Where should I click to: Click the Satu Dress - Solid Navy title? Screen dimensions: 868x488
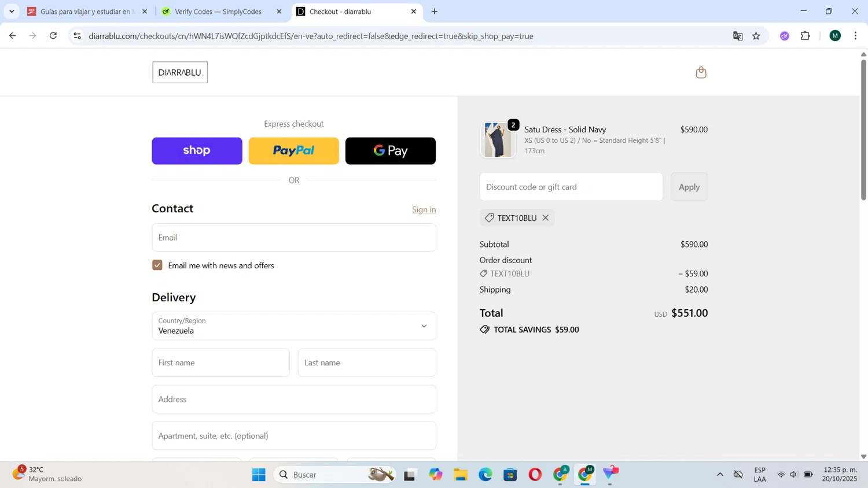[565, 130]
